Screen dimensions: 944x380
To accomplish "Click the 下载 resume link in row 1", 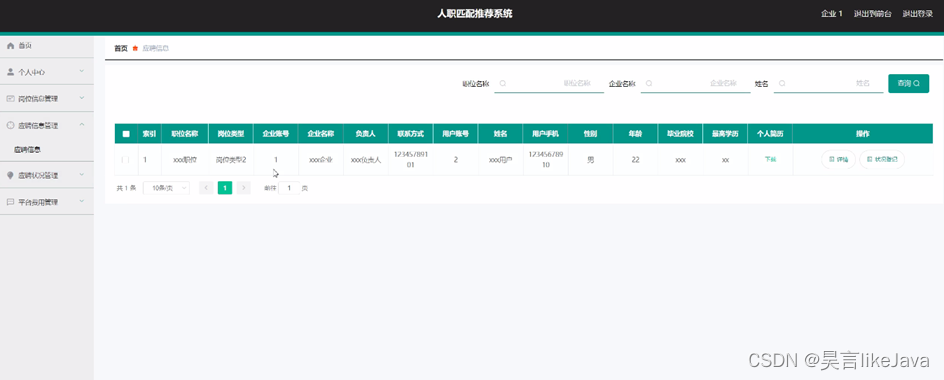I will 770,160.
